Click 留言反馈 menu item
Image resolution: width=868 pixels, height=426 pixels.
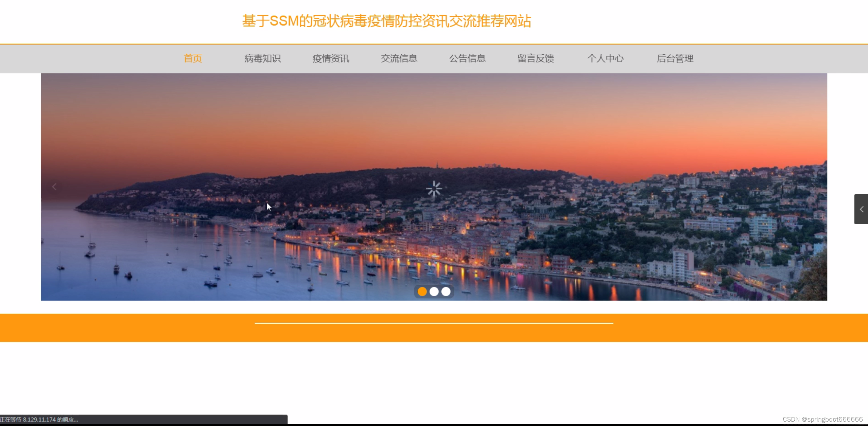click(x=536, y=58)
